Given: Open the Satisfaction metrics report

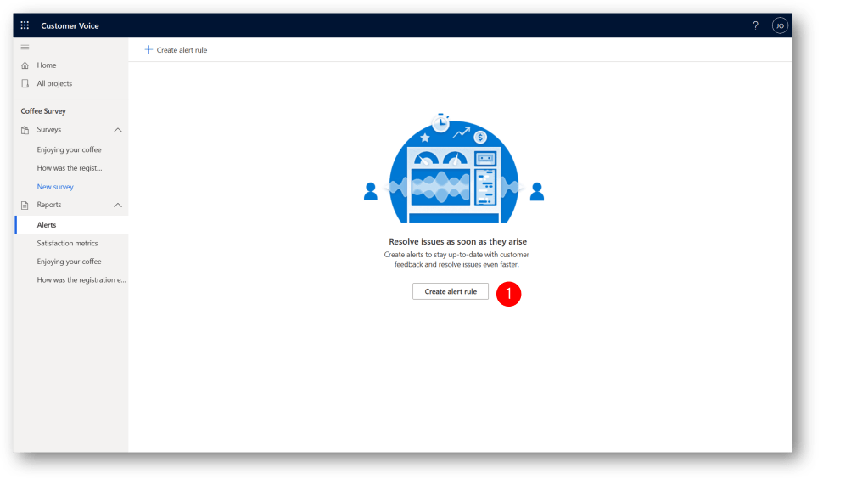Looking at the screenshot, I should coord(67,243).
